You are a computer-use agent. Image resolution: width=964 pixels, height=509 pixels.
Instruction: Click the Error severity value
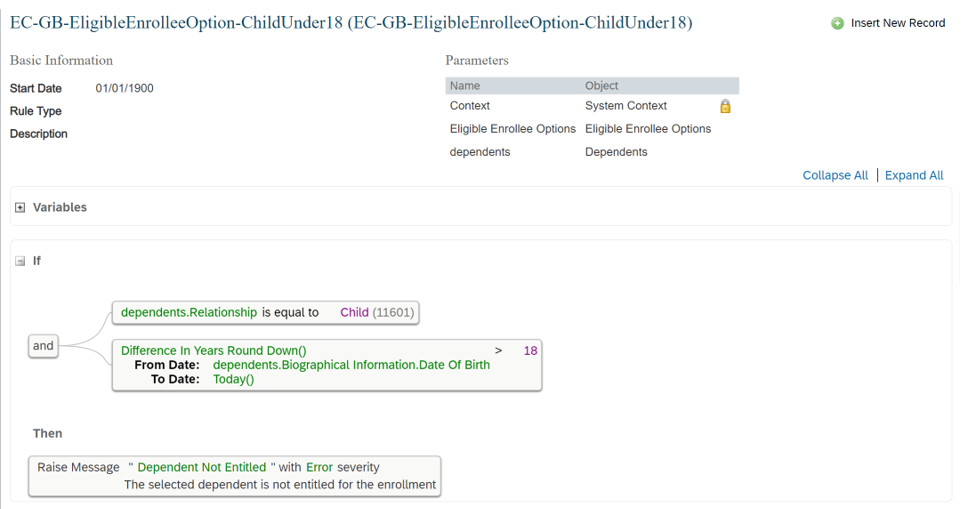[319, 467]
